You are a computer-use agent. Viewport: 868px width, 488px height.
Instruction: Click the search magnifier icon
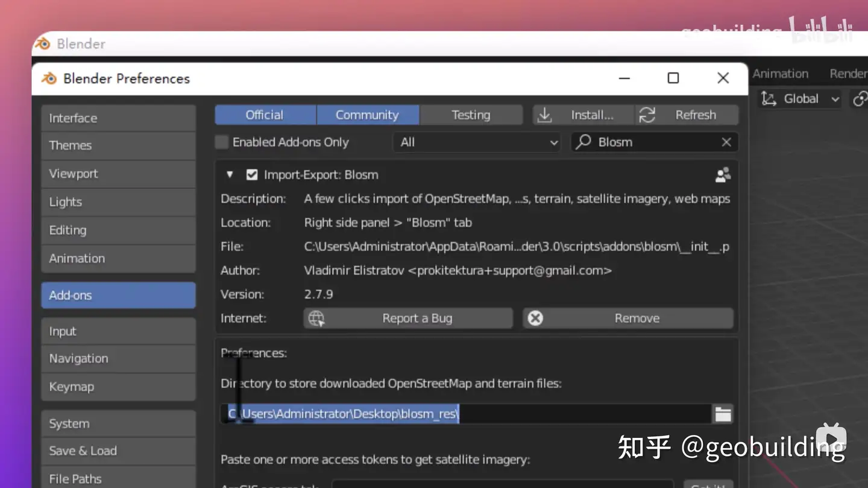(x=583, y=142)
